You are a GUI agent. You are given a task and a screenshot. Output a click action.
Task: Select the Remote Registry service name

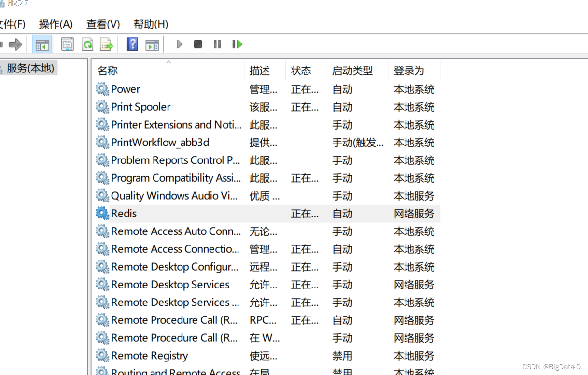click(x=149, y=356)
